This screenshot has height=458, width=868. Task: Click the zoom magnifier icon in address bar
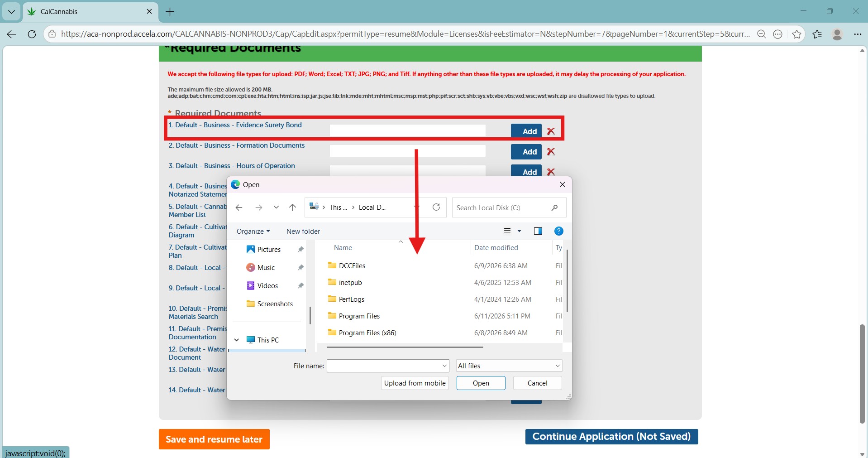762,34
